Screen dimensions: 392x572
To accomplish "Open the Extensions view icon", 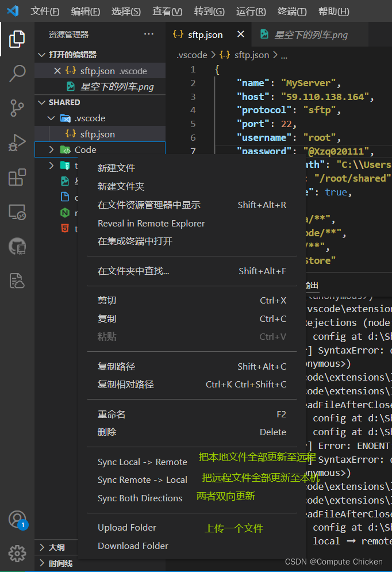I will tap(17, 177).
